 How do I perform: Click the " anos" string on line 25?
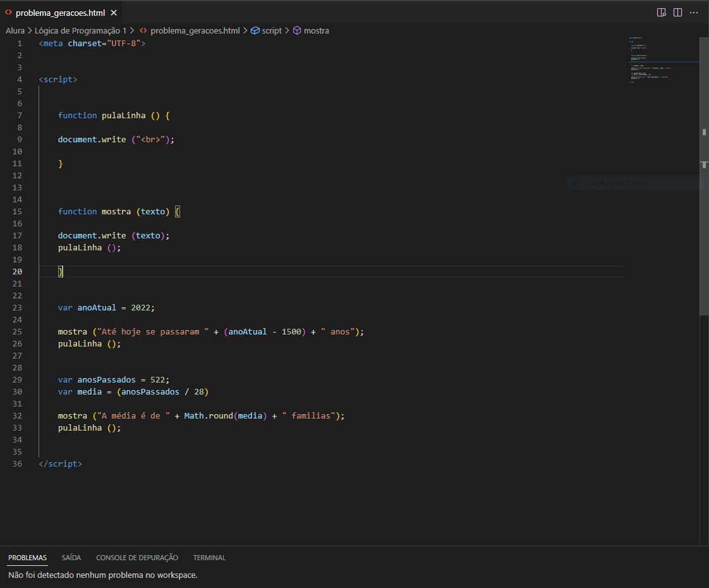[x=338, y=331]
